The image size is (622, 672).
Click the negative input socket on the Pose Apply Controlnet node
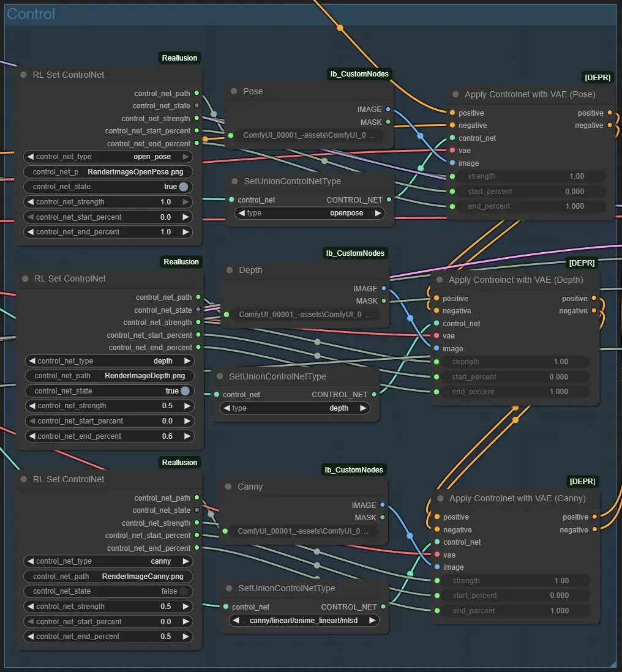pyautogui.click(x=452, y=125)
